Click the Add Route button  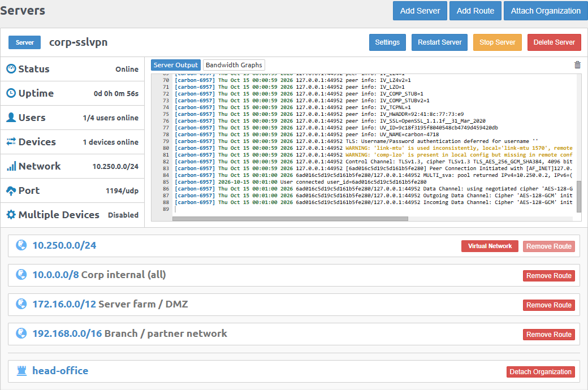tap(475, 11)
